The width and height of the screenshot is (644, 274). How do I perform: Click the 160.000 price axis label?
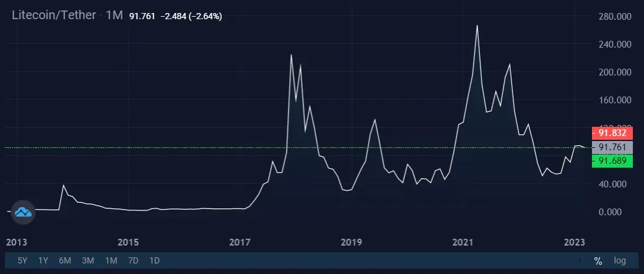[x=616, y=100]
